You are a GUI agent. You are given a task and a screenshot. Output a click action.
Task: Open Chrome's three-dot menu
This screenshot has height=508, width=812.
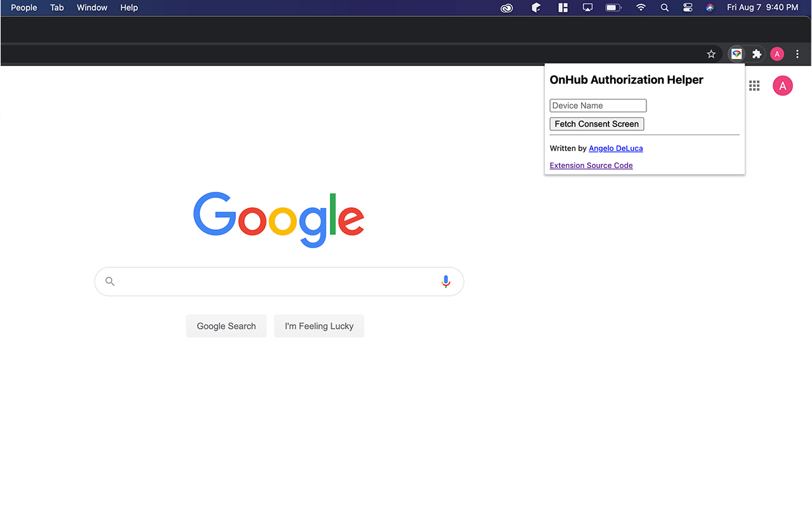(797, 55)
